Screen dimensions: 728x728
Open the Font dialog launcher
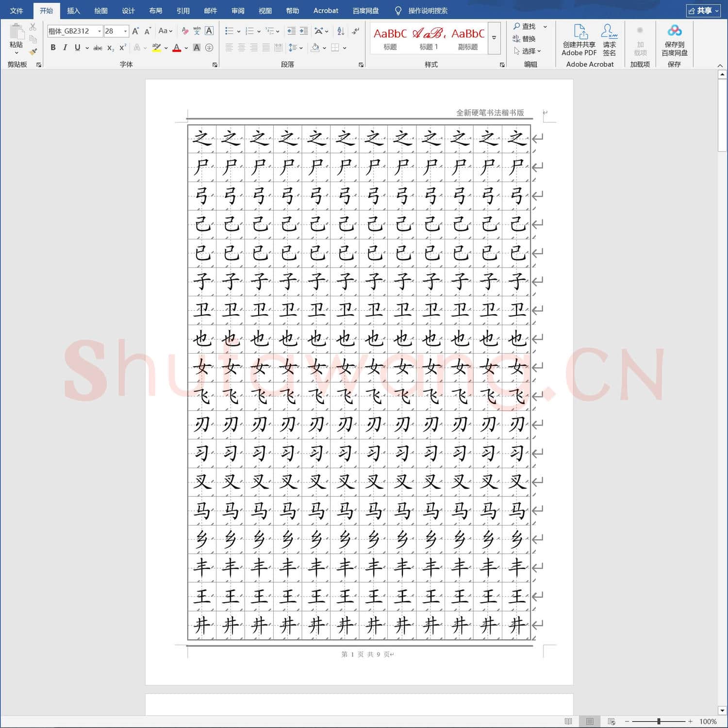[x=215, y=65]
